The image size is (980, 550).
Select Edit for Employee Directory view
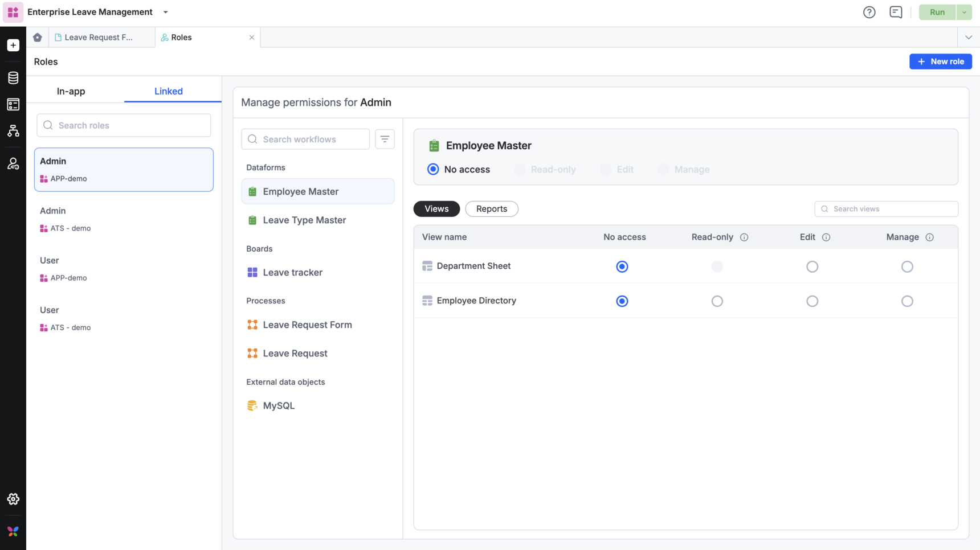(x=812, y=301)
